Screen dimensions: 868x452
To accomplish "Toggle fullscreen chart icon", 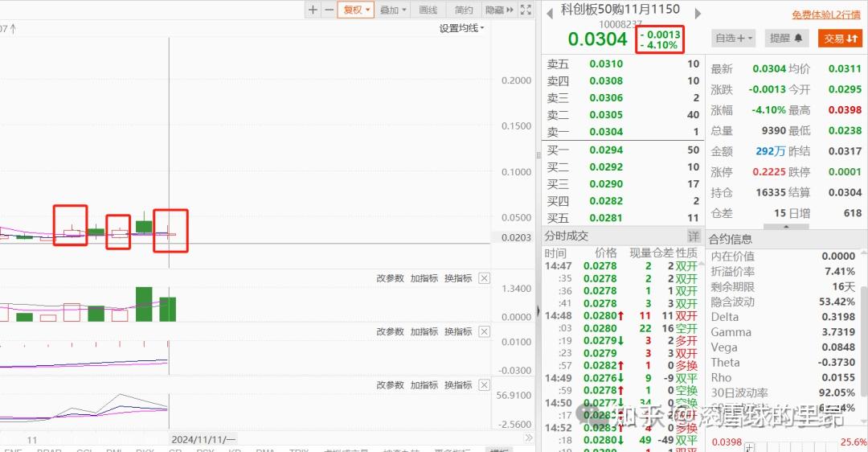I will [x=526, y=10].
